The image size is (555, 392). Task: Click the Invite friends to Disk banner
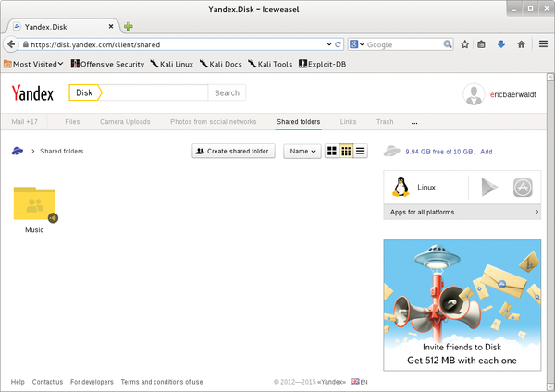pos(462,305)
